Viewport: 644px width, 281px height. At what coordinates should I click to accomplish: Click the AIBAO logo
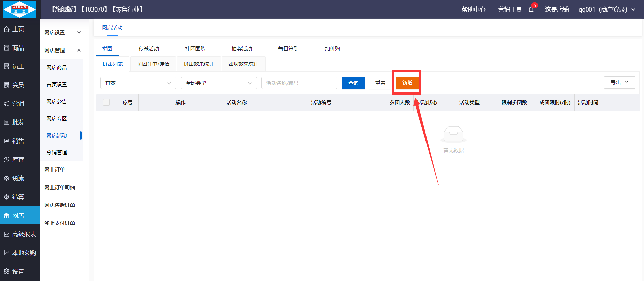pos(20,9)
